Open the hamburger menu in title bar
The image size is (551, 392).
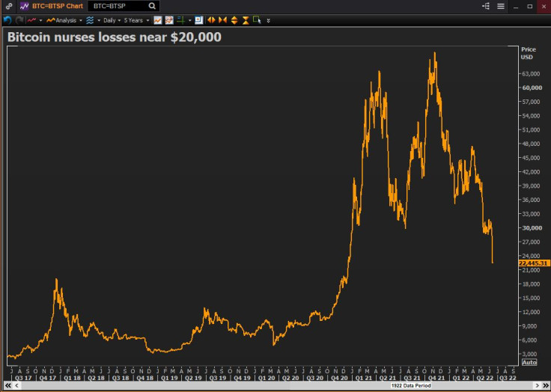(x=501, y=6)
